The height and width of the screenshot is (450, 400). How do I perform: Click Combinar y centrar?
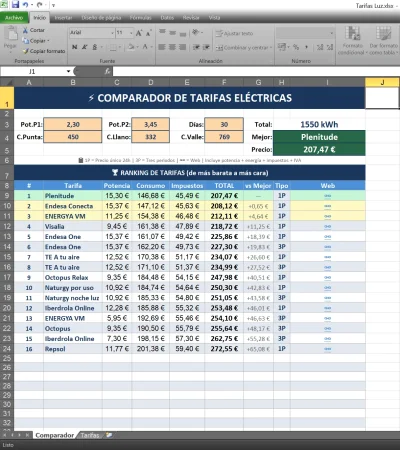coord(244,48)
